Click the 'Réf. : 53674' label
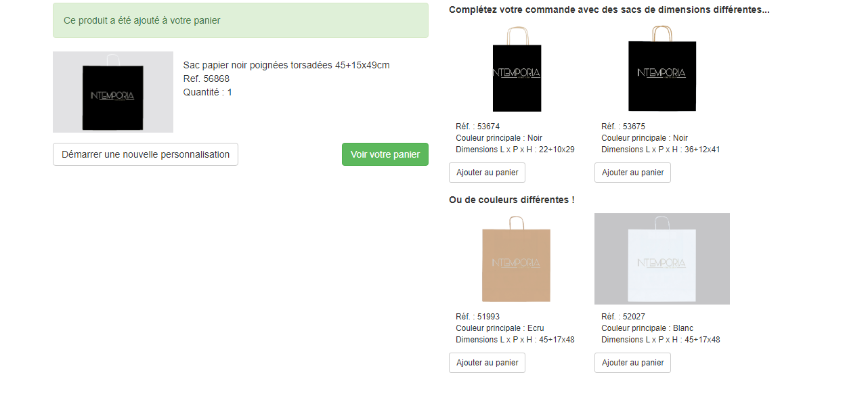The width and height of the screenshot is (868, 402). pos(477,127)
